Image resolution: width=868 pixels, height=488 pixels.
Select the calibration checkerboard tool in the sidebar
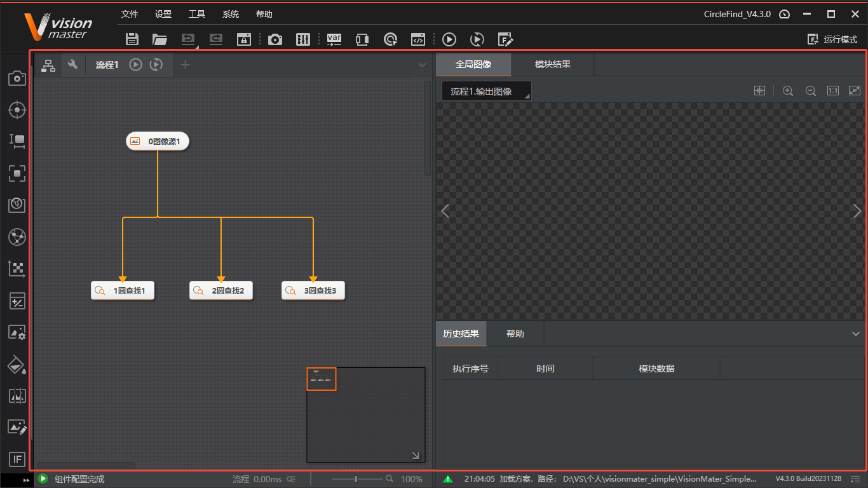coord(17,269)
